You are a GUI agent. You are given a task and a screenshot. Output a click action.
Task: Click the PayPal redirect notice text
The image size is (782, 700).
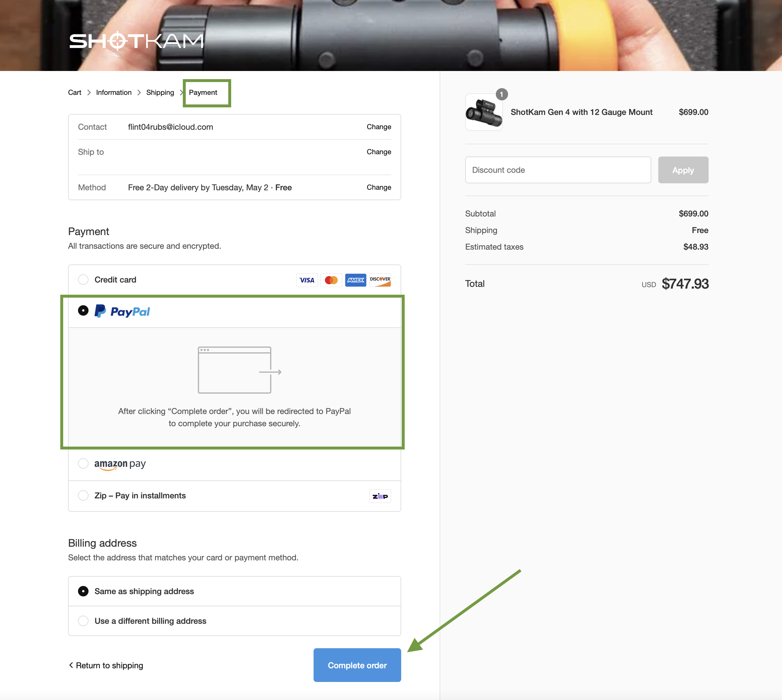click(x=234, y=417)
